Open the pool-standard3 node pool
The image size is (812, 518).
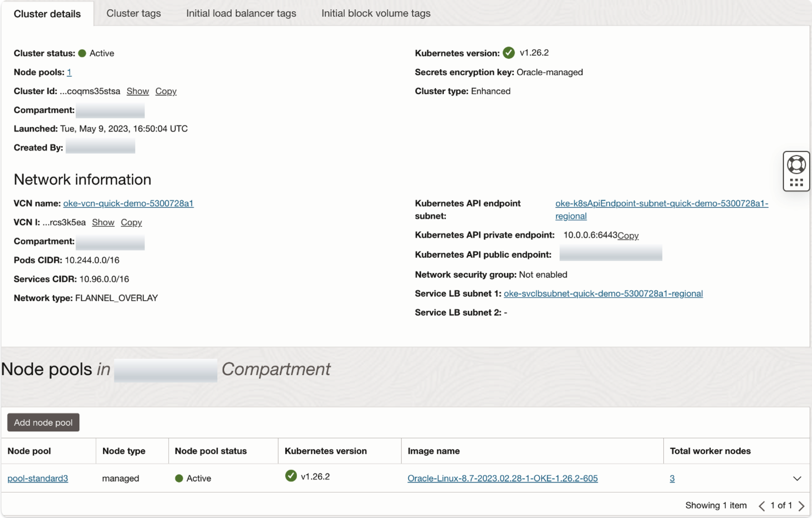tap(37, 478)
